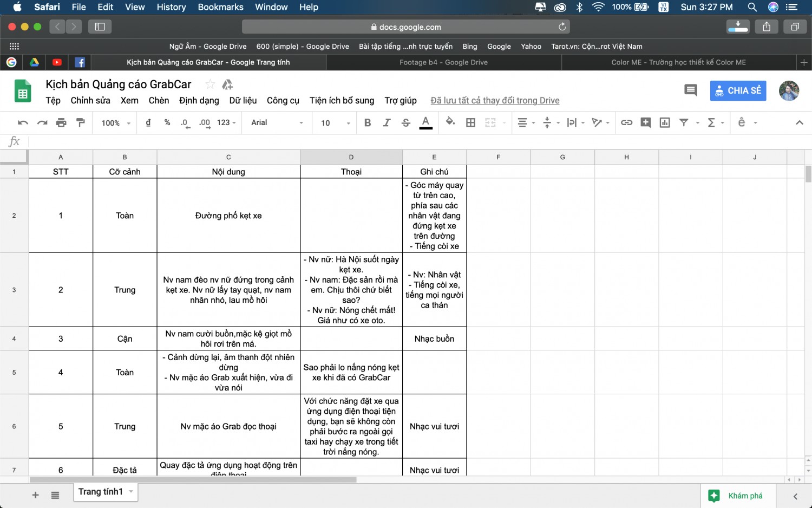Click the formula bar input field
Screen dimensions: 812x508
point(417,141)
